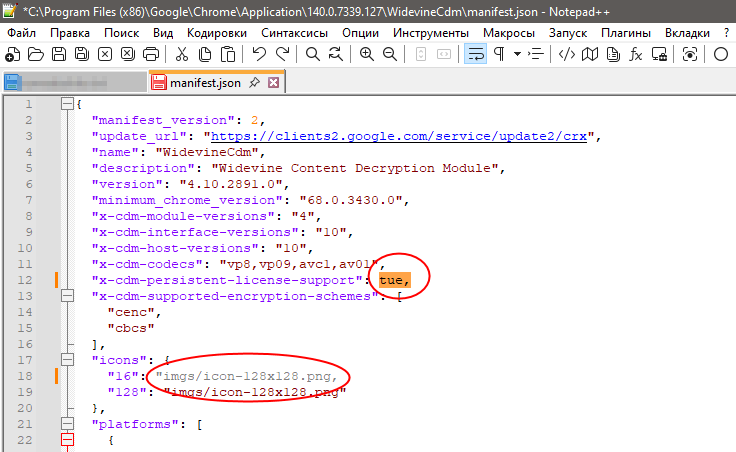Open the Плагины menu

(x=626, y=33)
